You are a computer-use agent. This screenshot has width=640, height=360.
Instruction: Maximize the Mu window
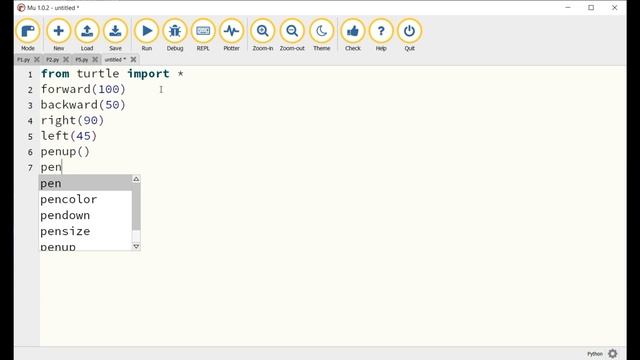591,7
